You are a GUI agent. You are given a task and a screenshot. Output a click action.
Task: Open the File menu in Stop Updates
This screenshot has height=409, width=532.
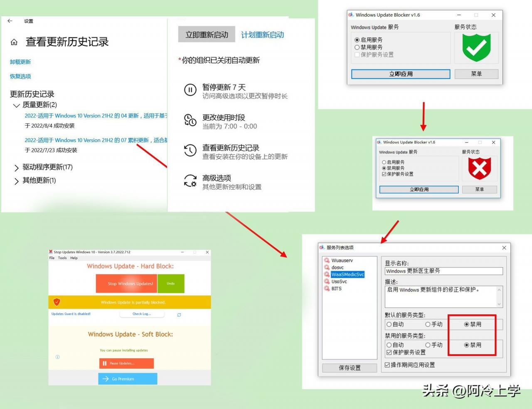pyautogui.click(x=52, y=258)
